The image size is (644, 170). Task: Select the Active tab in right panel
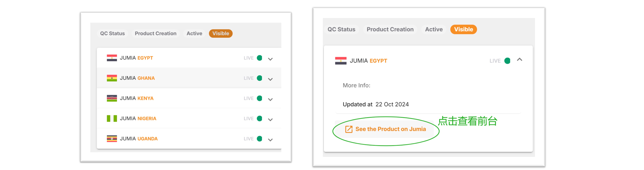(x=434, y=29)
